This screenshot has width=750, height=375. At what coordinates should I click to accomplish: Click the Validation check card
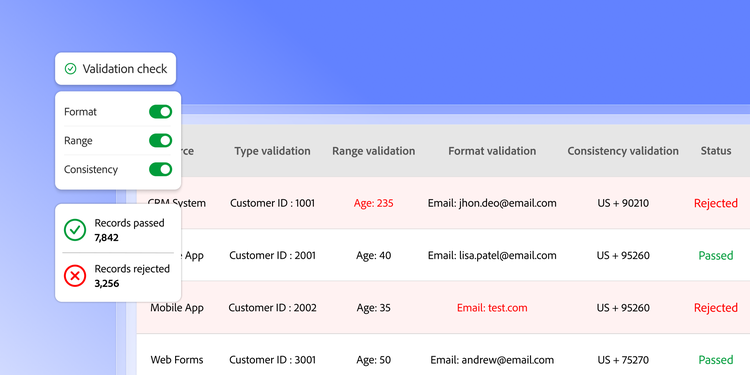click(115, 69)
